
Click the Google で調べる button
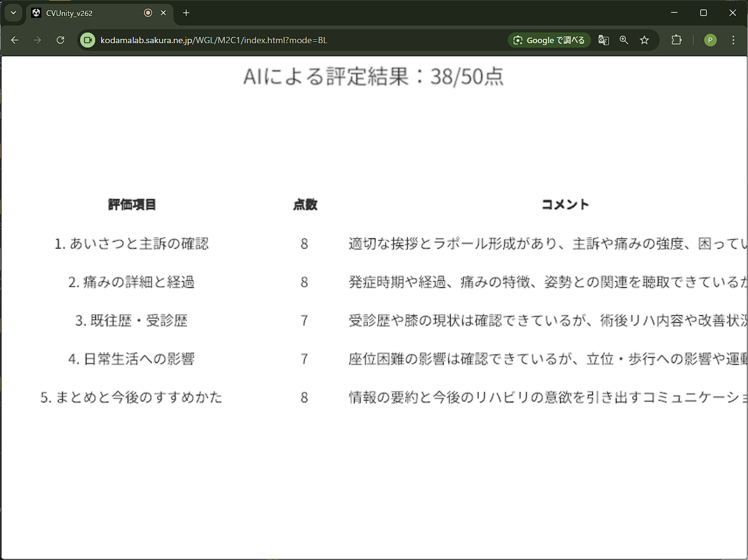click(x=549, y=40)
